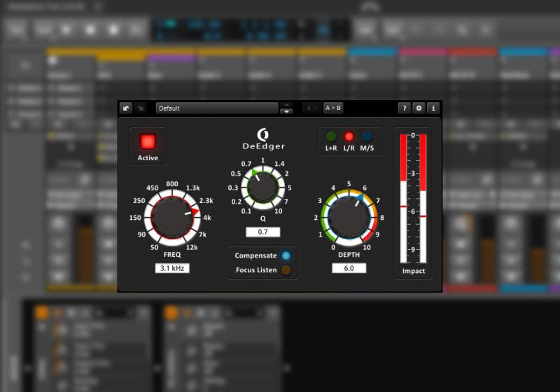Click the 800 mark on FREQ dial
The image size is (560, 392).
[x=172, y=184]
